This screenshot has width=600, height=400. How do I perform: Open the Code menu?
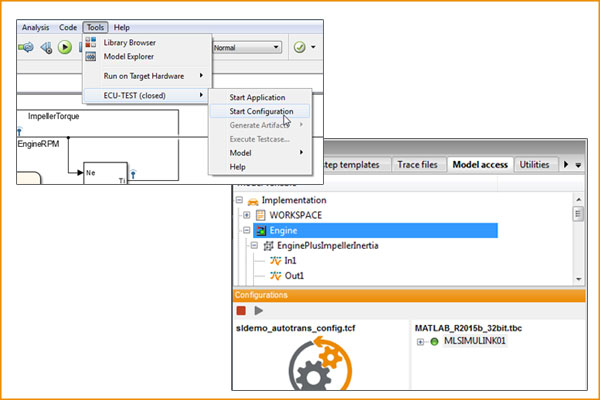point(68,28)
